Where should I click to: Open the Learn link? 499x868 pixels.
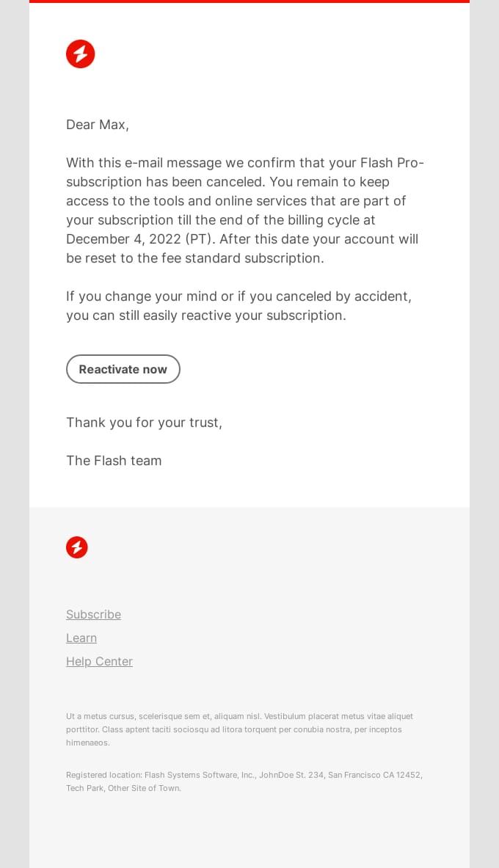pos(81,638)
